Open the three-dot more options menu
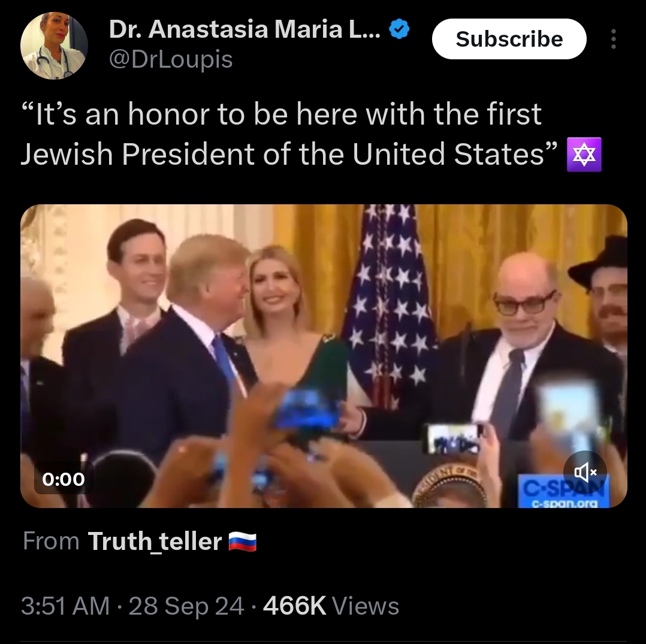This screenshot has height=644, width=646. 614,39
